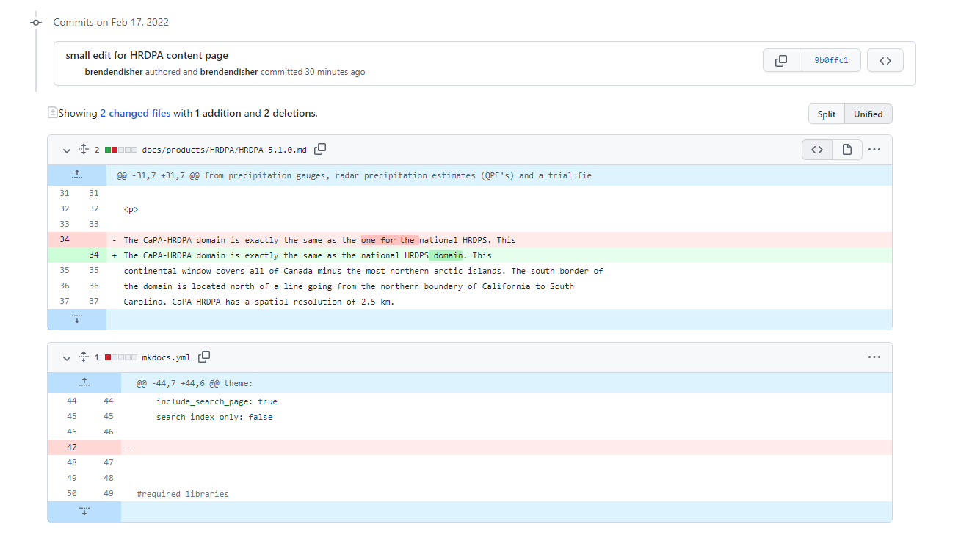The width and height of the screenshot is (961, 560).
Task: Expand lines below in HRDPA-5.1.0.md hunk
Action: 76,319
